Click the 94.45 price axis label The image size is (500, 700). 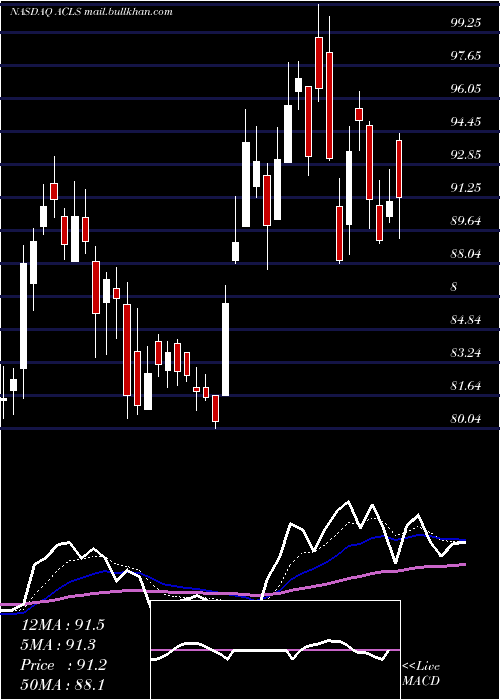pos(466,122)
